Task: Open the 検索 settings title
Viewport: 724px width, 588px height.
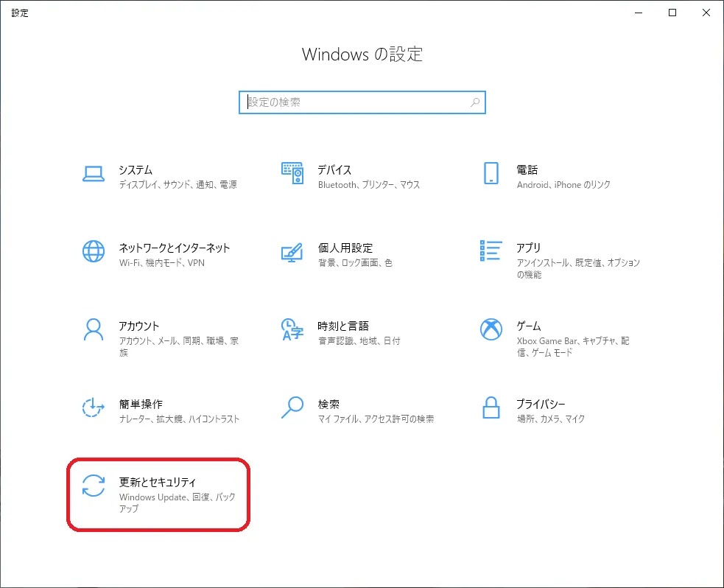Action: click(328, 404)
